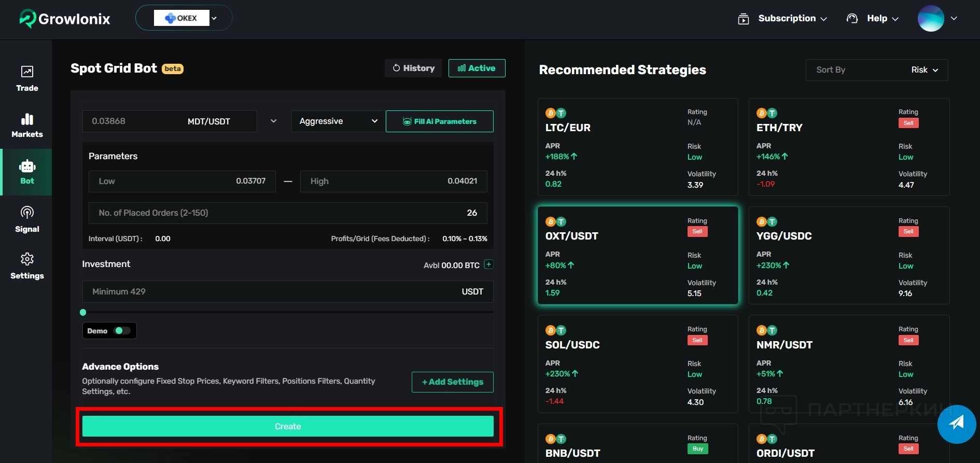Click the Telegram floating chat icon
This screenshot has height=463, width=980.
click(x=956, y=424)
